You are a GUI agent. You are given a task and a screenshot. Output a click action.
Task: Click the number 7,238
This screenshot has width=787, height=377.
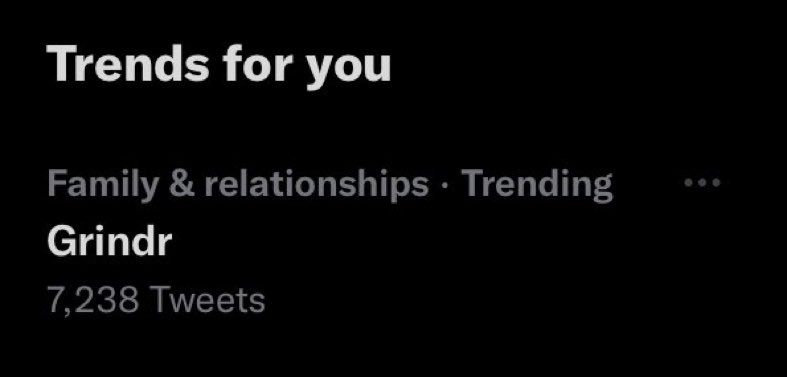(93, 301)
